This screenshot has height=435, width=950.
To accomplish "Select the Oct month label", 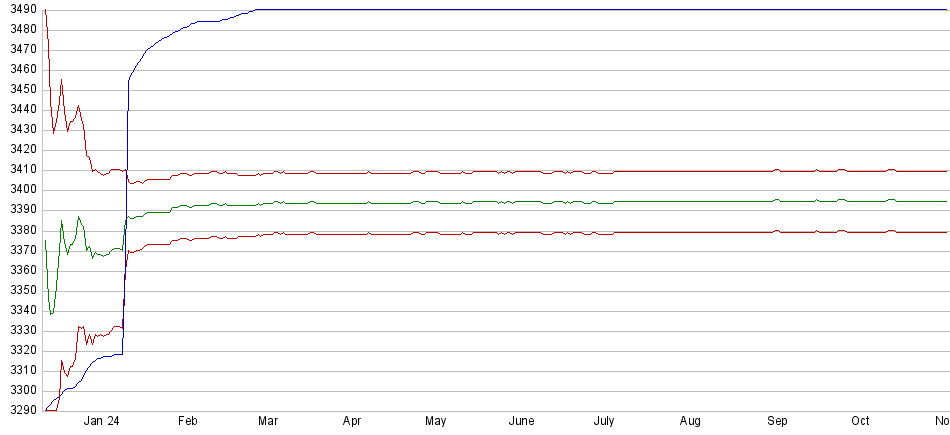I will tap(860, 422).
